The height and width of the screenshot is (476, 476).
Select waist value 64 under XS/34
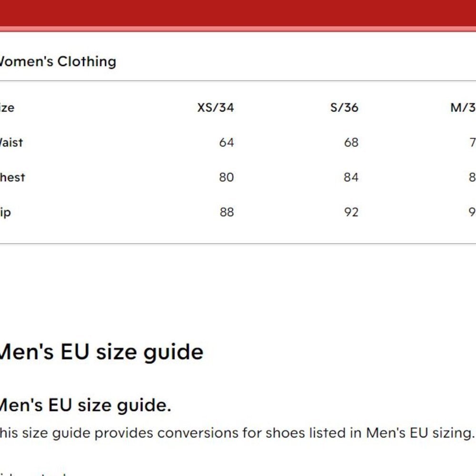[x=227, y=143]
